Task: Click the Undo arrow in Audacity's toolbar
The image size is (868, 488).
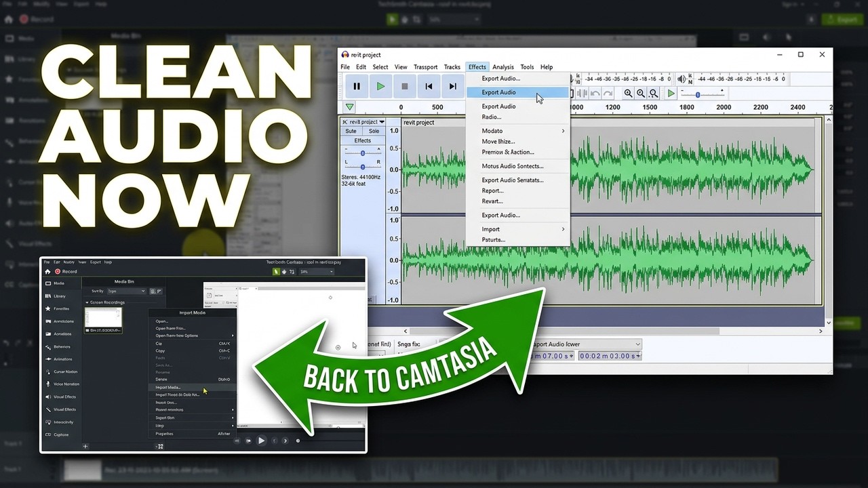Action: [595, 94]
